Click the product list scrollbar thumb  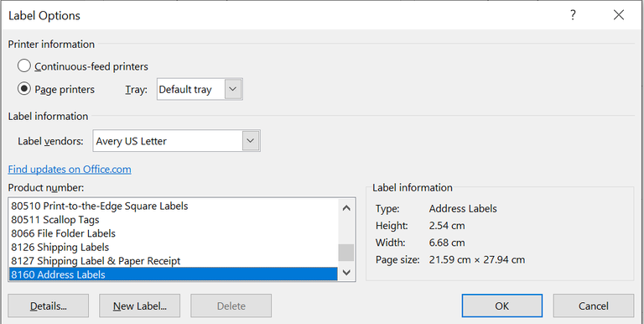tap(346, 253)
